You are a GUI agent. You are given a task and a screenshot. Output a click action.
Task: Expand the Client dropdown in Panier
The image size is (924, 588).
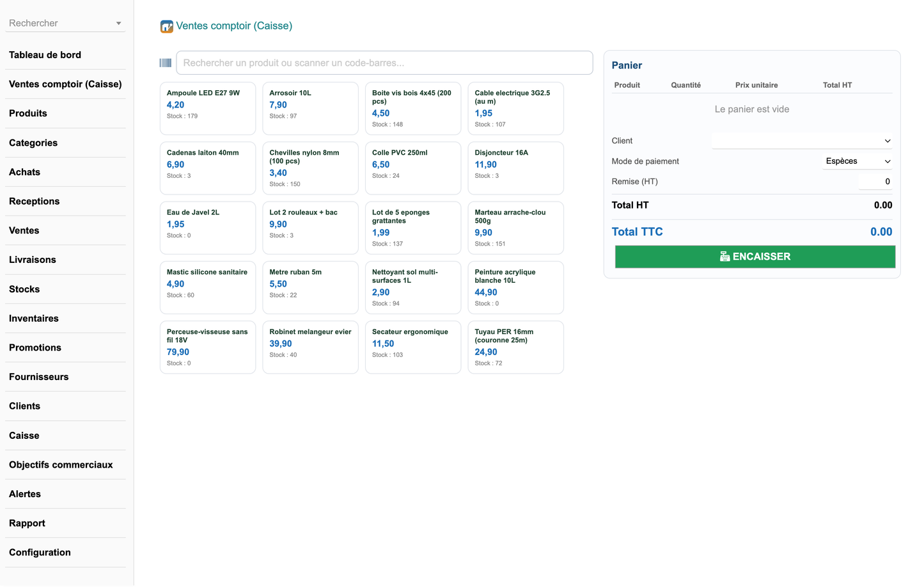tap(803, 141)
